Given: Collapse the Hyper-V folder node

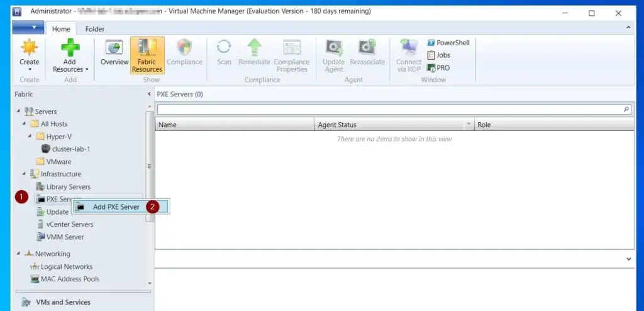Looking at the screenshot, I should click(x=30, y=136).
